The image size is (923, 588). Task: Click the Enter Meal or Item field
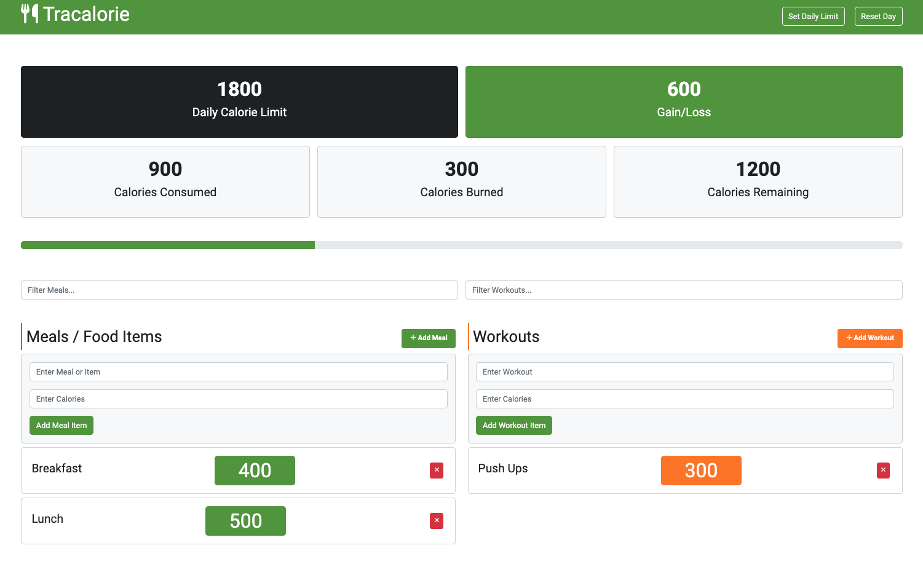tap(238, 372)
